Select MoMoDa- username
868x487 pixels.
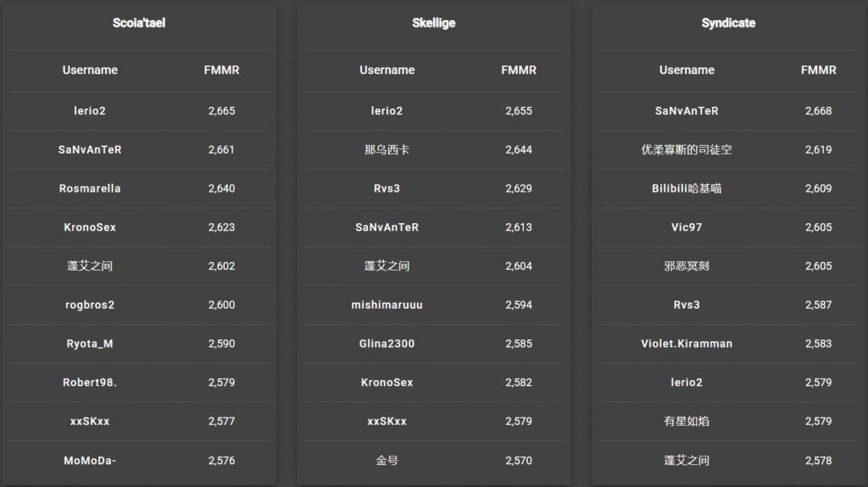[90, 461]
